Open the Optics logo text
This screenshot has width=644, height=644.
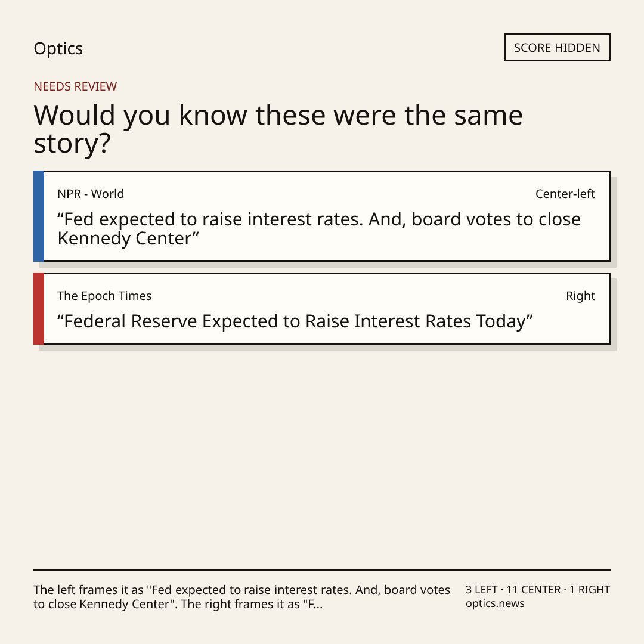pos(58,48)
